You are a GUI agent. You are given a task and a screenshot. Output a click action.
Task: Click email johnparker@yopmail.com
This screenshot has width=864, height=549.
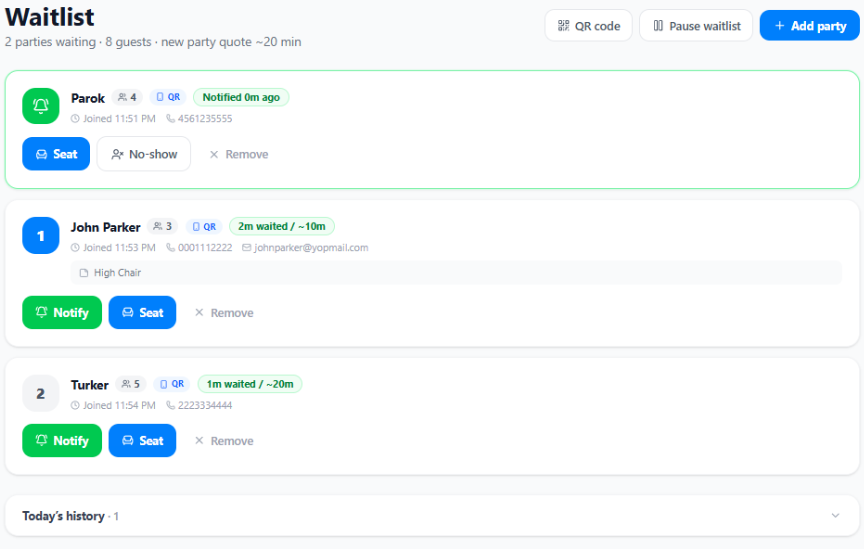pos(311,247)
